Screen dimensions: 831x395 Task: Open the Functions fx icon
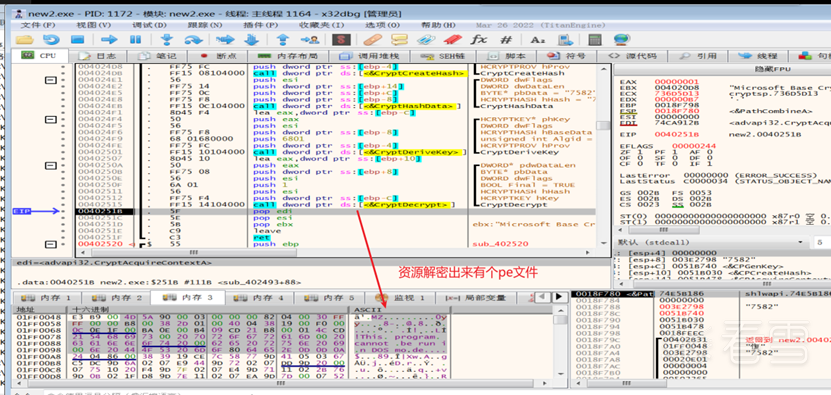click(479, 39)
